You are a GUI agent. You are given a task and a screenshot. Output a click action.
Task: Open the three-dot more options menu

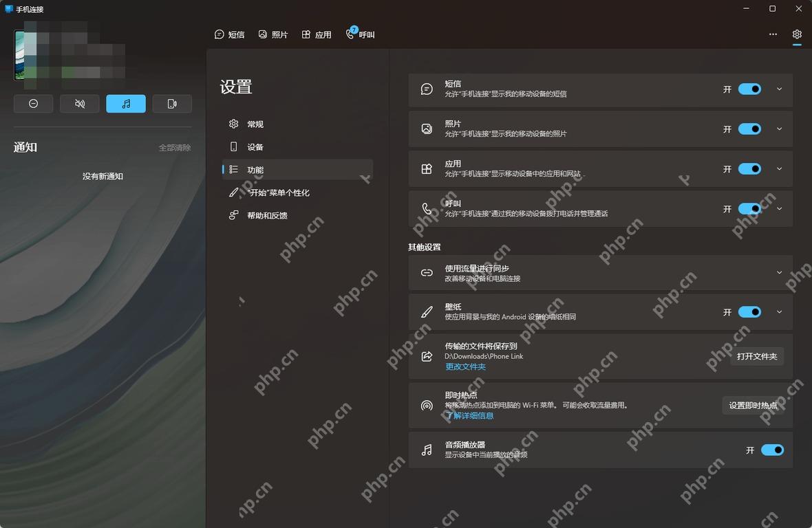[x=773, y=34]
